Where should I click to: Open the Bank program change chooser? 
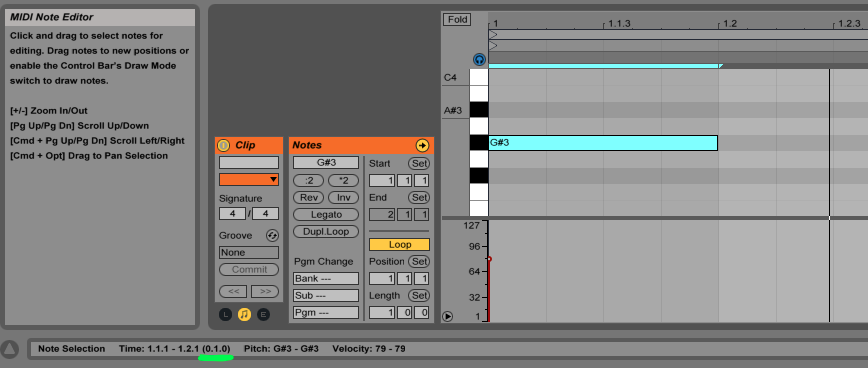[x=326, y=278]
